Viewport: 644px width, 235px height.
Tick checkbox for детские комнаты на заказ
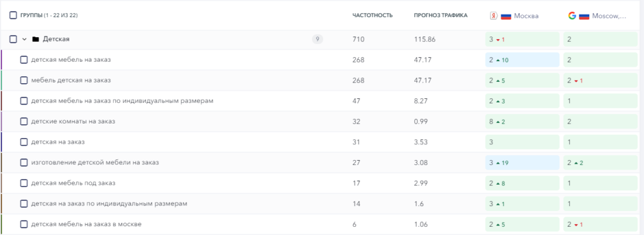click(24, 122)
